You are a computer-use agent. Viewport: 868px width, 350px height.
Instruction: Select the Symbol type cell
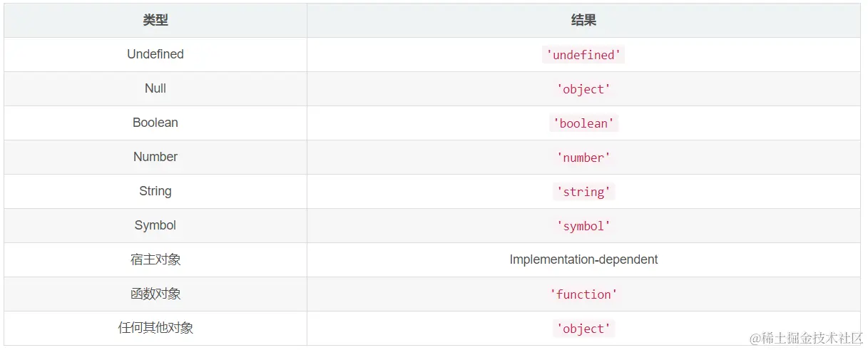155,225
